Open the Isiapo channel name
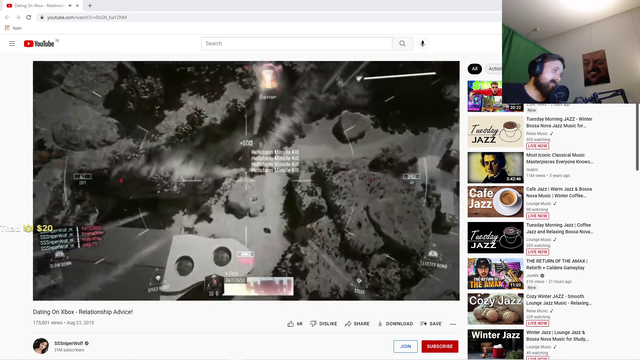 coord(532,169)
